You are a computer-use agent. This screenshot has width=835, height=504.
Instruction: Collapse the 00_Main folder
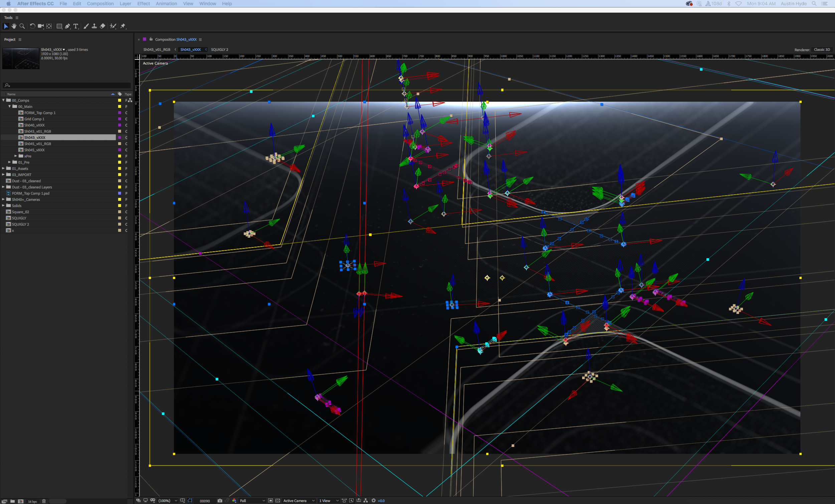(x=9, y=106)
